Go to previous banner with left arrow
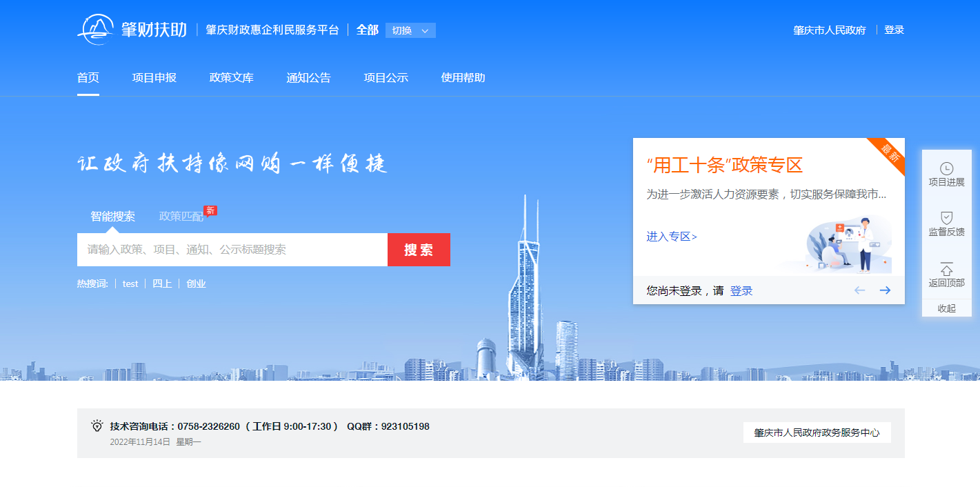 859,290
